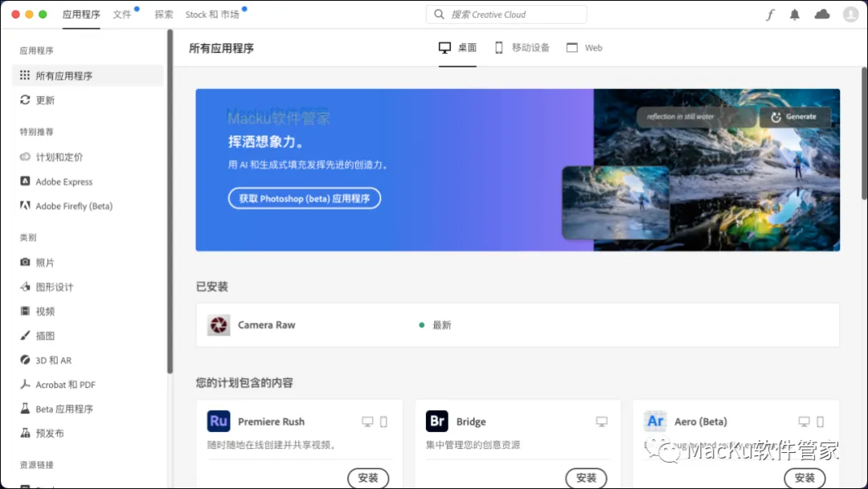Click the main content vertical scrollbar
Viewport: 868px width, 489px height.
(x=864, y=134)
